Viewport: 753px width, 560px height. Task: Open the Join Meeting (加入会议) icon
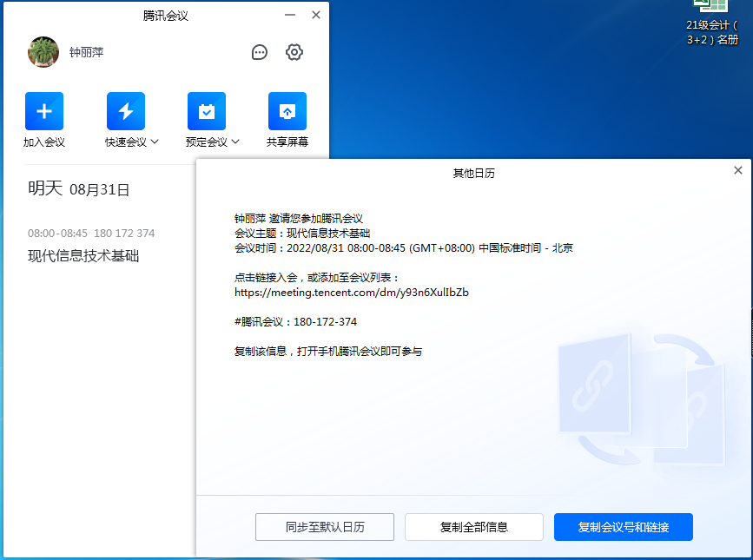click(x=44, y=111)
